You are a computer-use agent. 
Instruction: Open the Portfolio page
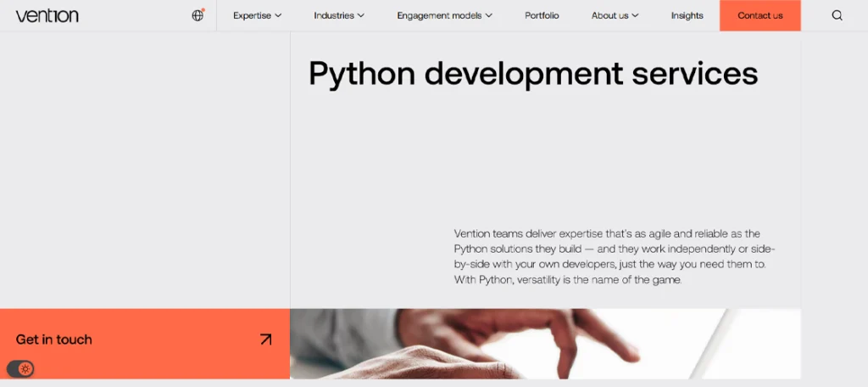click(542, 15)
